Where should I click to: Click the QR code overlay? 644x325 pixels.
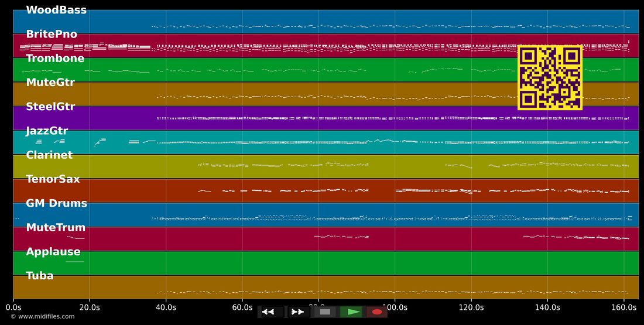550,78
